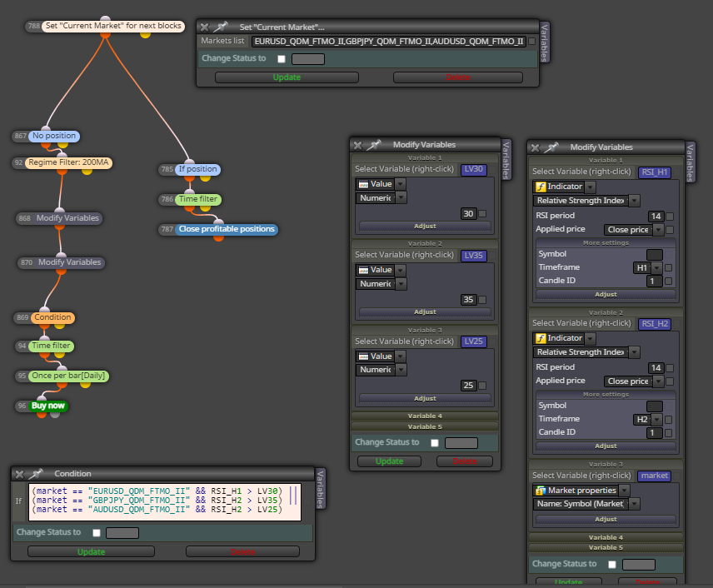Image resolution: width=713 pixels, height=588 pixels.
Task: Close the Set Current Market panel with X
Action: pyautogui.click(x=205, y=27)
